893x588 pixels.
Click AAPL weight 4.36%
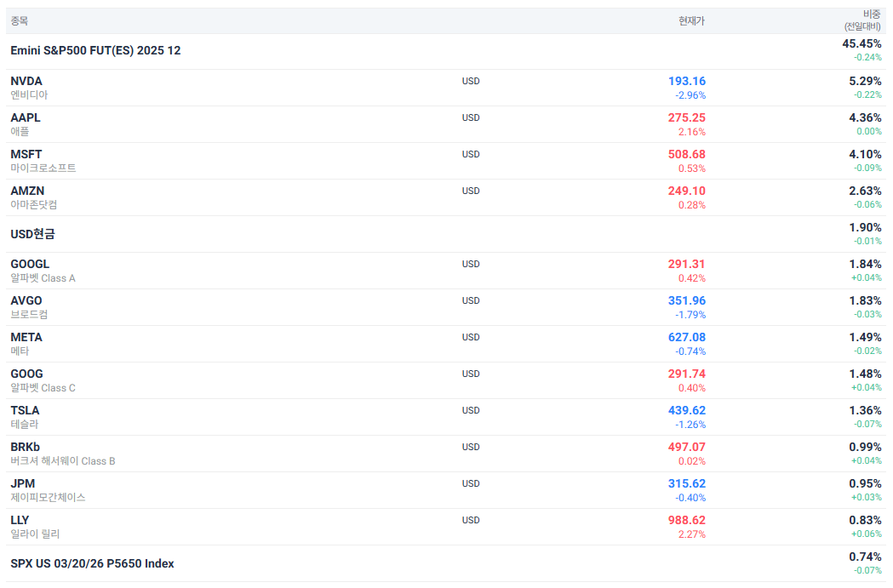tap(865, 117)
